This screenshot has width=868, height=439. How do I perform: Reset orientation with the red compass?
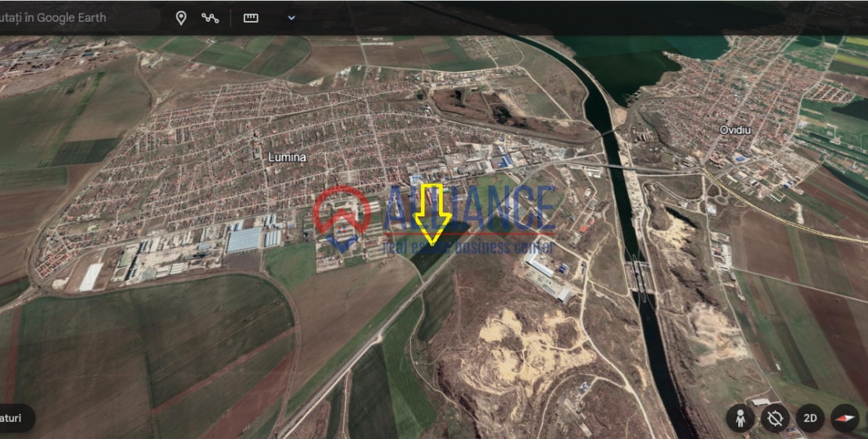(845, 418)
